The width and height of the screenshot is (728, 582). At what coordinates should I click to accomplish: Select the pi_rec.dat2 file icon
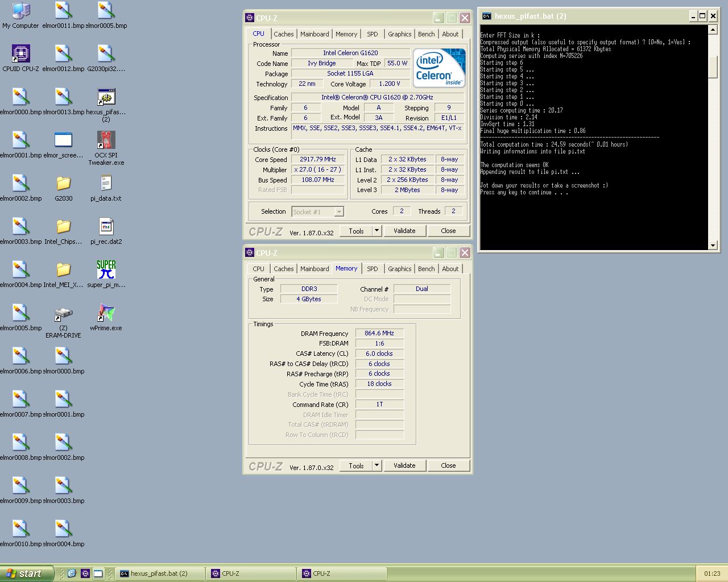pyautogui.click(x=106, y=230)
